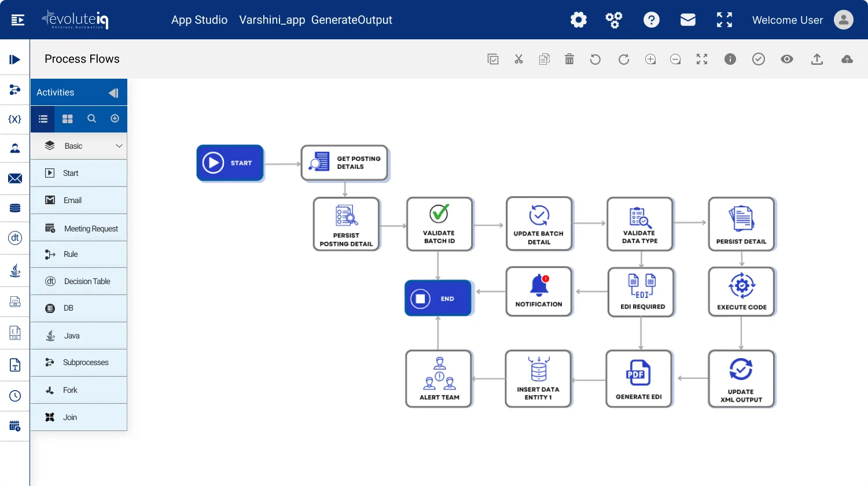Screen dimensions: 868x486
Task: Delete using the trash icon
Action: coord(569,58)
